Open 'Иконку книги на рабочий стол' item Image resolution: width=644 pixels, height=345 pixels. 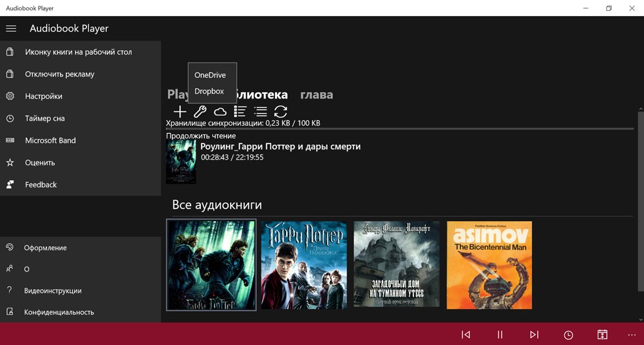80,52
